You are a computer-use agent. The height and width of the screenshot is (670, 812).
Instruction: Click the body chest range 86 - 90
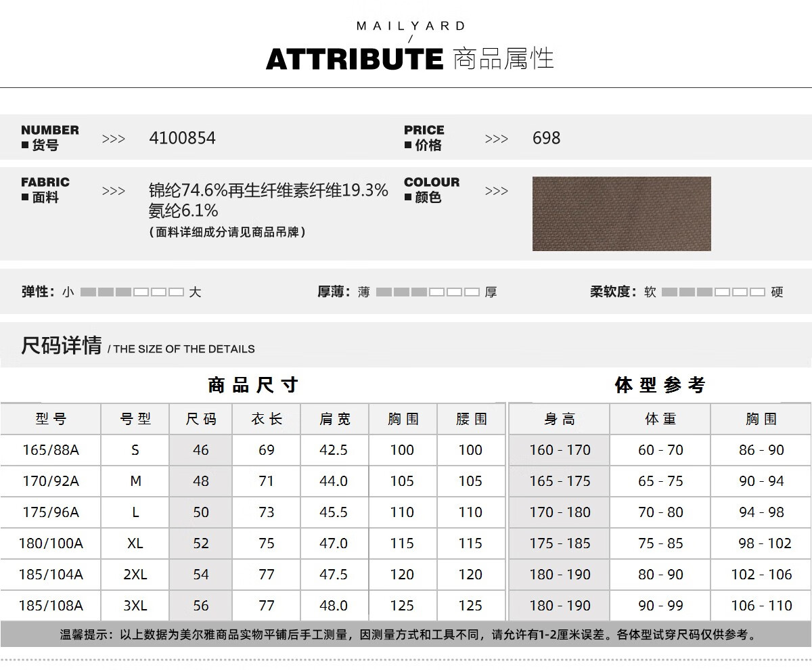[x=761, y=450]
